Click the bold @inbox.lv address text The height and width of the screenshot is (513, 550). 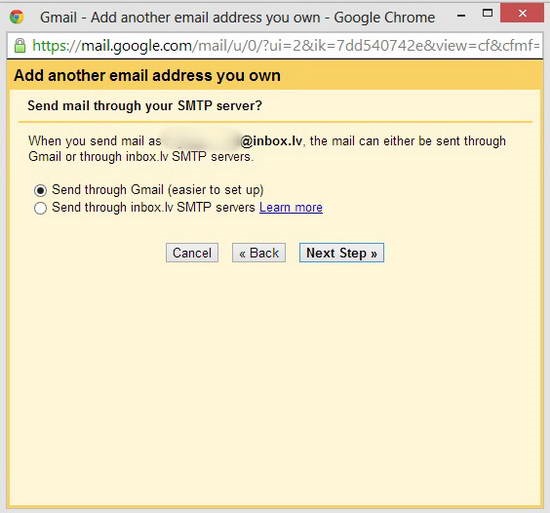tap(271, 141)
